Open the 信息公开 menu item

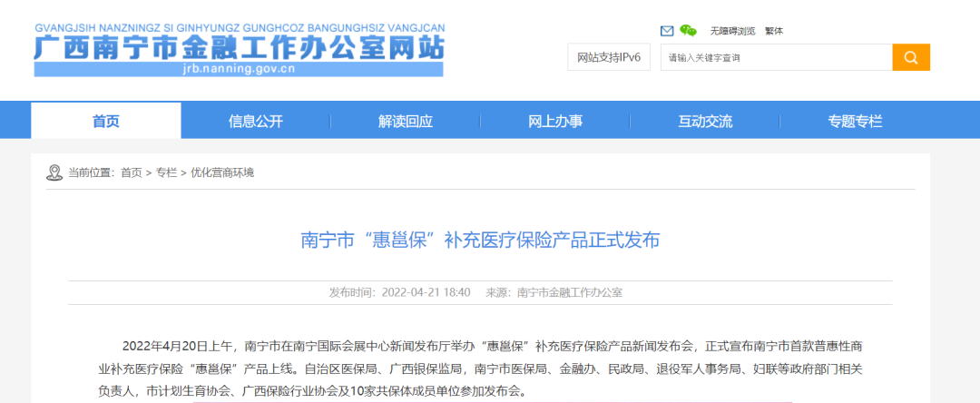coord(256,122)
